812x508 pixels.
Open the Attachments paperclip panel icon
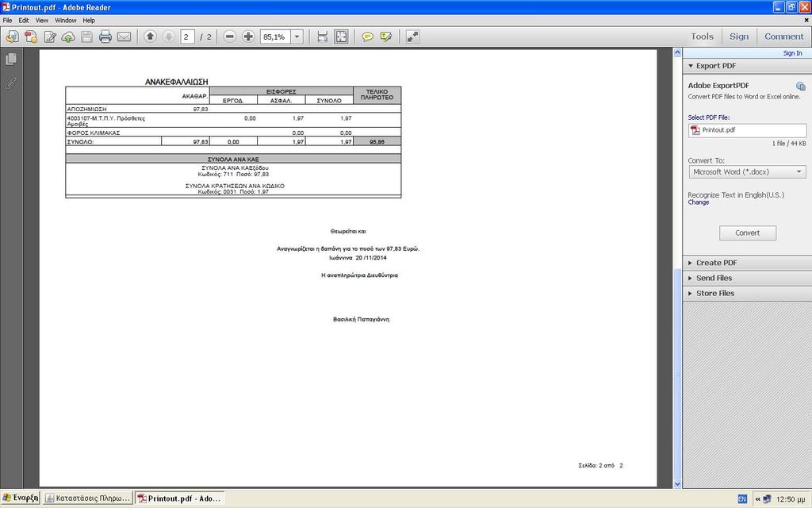coord(11,83)
